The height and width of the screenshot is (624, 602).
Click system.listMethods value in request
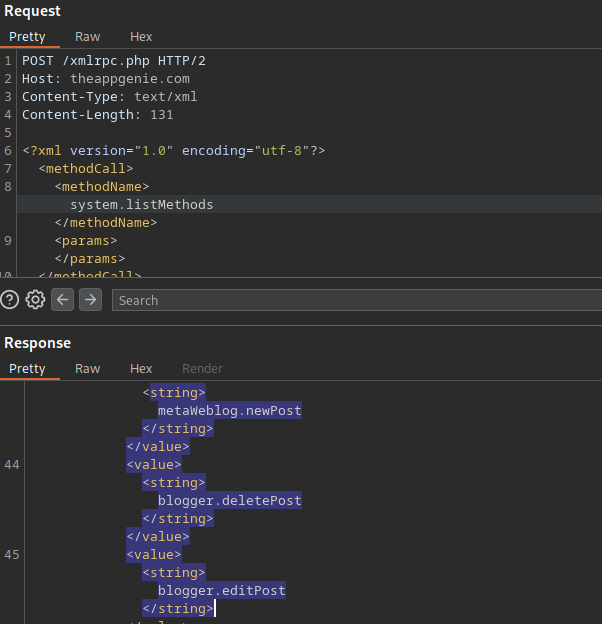point(142,205)
